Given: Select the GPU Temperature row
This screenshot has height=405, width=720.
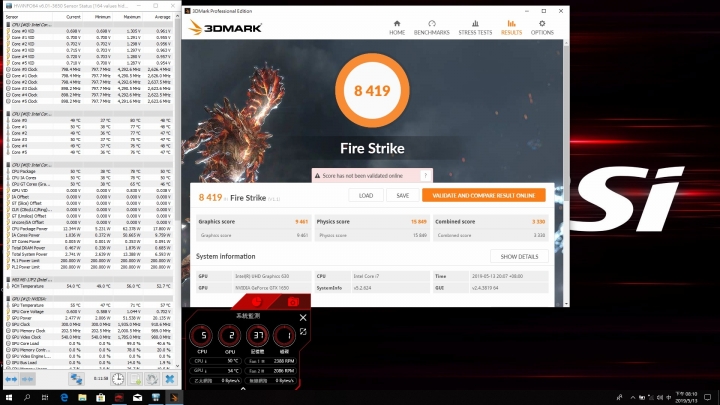Looking at the screenshot, I should (x=89, y=305).
